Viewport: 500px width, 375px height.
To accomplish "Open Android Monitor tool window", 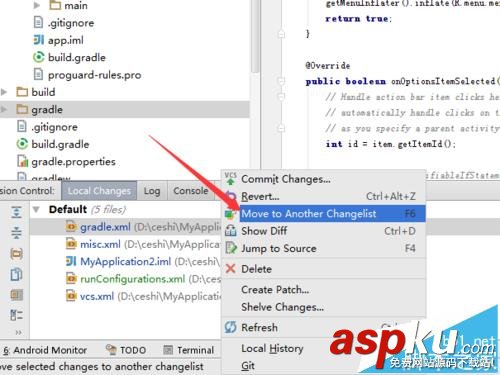I will [45, 350].
